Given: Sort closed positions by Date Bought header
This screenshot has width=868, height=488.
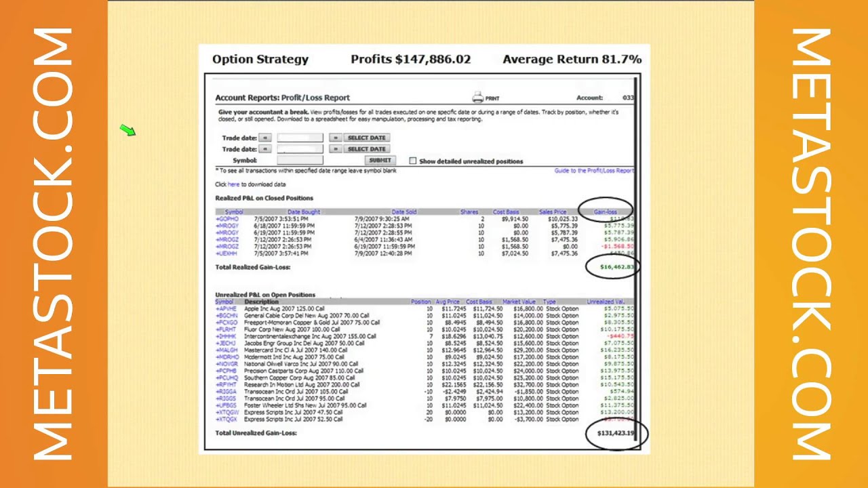Looking at the screenshot, I should pyautogui.click(x=304, y=212).
